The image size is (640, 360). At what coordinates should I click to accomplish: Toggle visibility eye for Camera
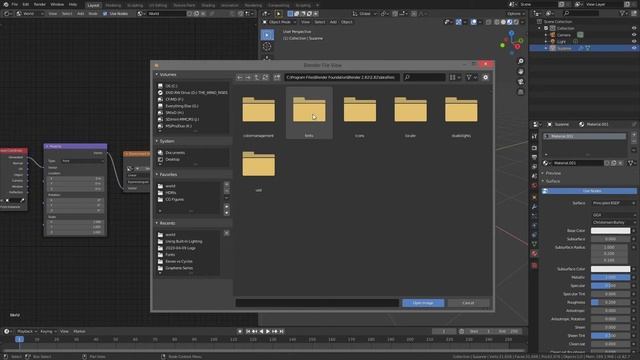(634, 35)
